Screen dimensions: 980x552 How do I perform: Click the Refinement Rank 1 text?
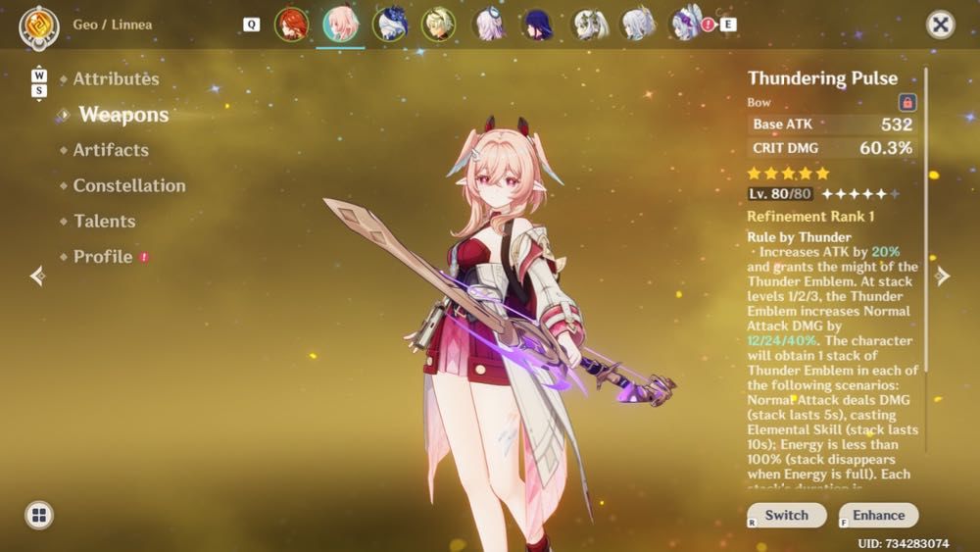(810, 217)
